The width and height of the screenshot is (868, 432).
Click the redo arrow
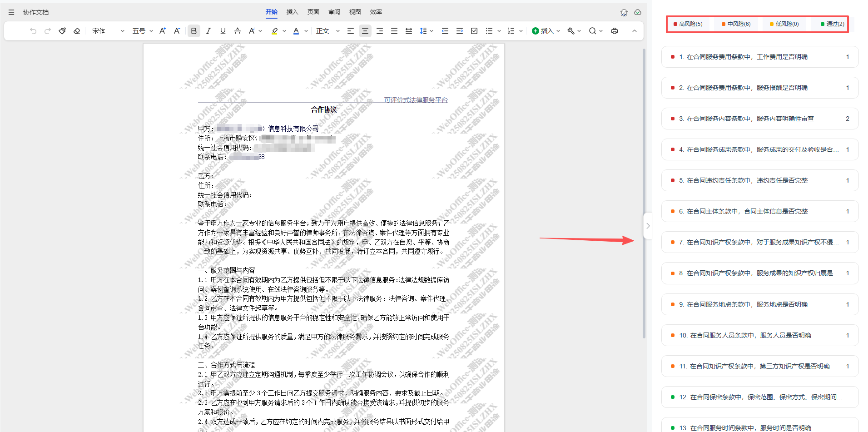pos(48,31)
